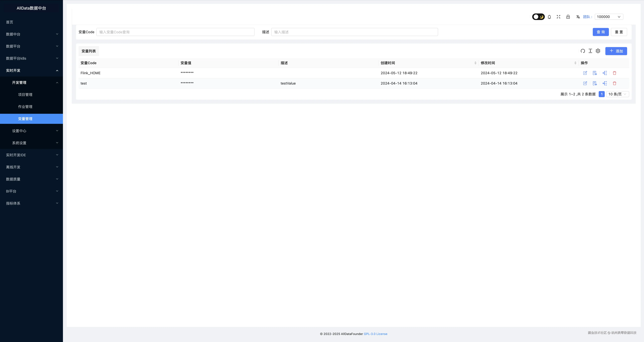The width and height of the screenshot is (644, 342).
Task: Toggle dark mode theme switch
Action: [538, 17]
